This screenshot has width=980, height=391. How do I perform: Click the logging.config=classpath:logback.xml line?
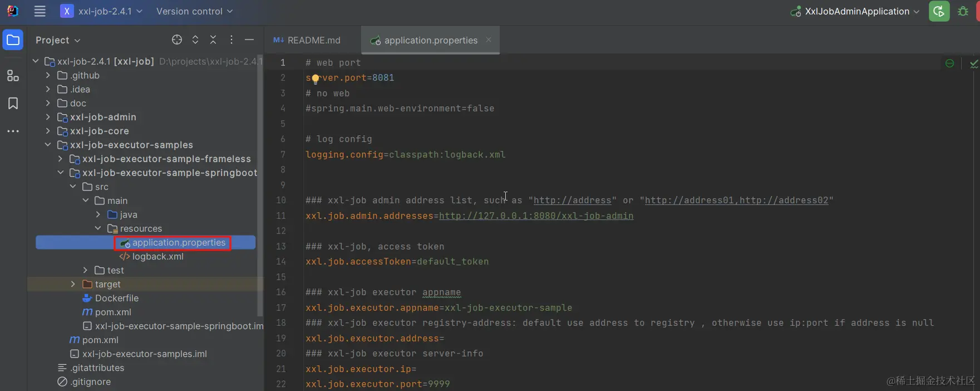405,154
